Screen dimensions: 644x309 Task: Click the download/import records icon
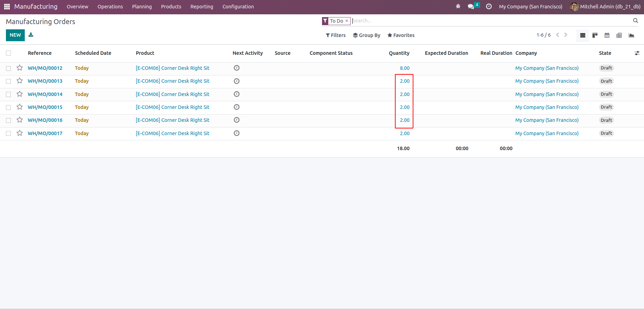(31, 35)
